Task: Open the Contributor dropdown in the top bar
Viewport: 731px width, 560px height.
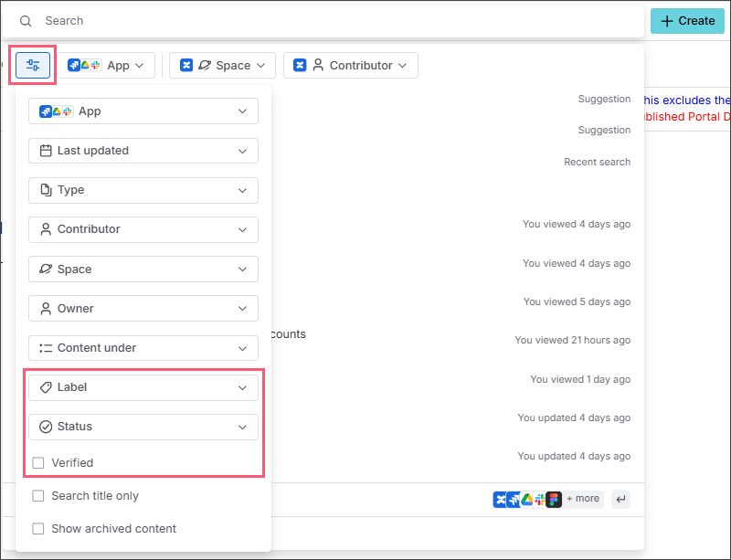Action: (351, 65)
